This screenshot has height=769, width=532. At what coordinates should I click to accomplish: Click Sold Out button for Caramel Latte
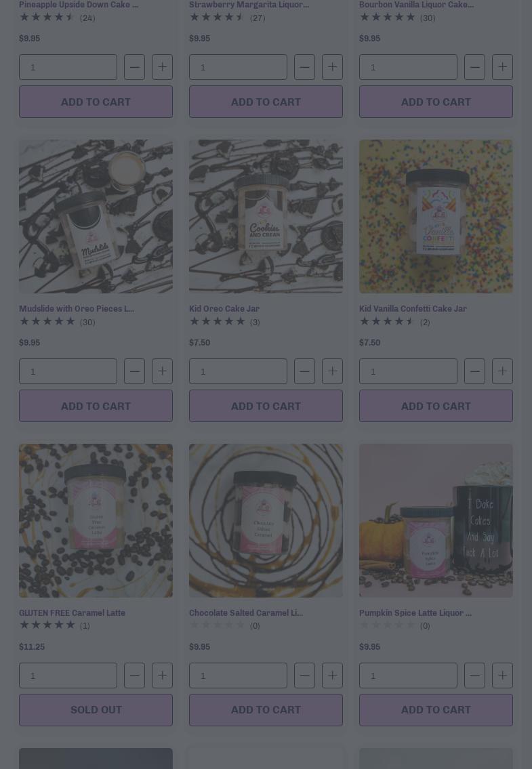pos(96,709)
